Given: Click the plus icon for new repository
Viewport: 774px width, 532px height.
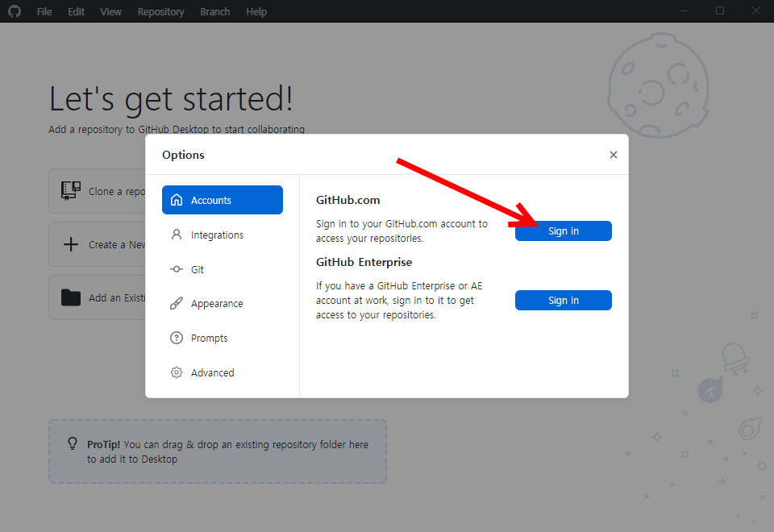Looking at the screenshot, I should pos(71,244).
